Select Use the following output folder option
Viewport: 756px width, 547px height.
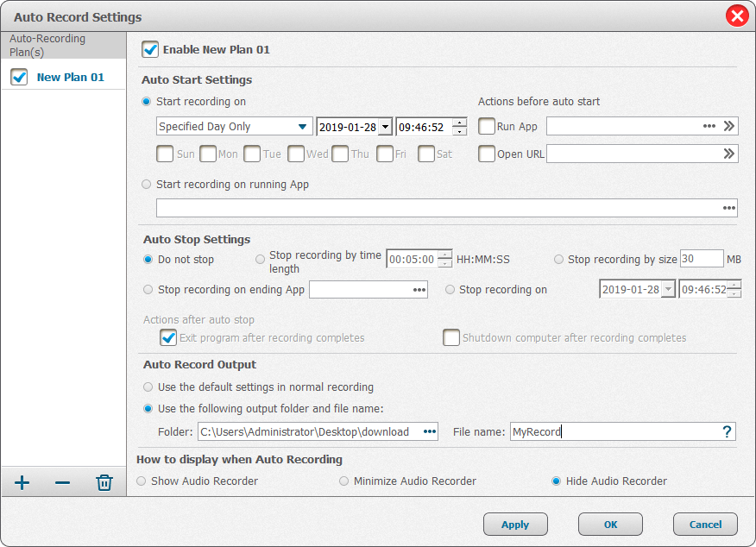pyautogui.click(x=148, y=409)
